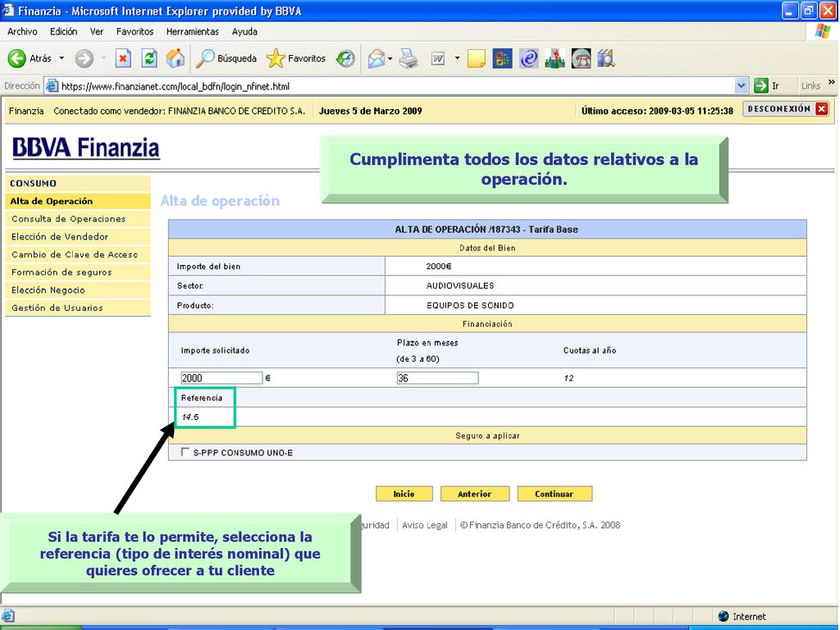Click the Messenger figures toolbar icon
This screenshot has width=840, height=630.
pyautogui.click(x=555, y=58)
